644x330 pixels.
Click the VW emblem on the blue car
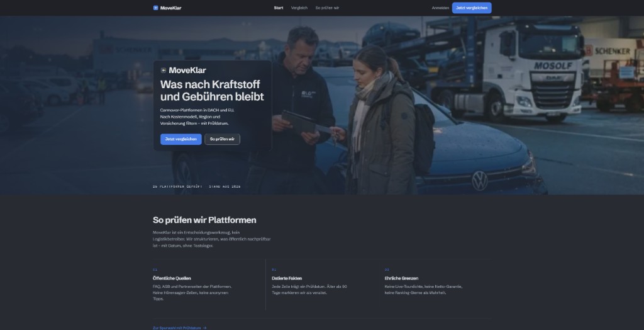479,181
